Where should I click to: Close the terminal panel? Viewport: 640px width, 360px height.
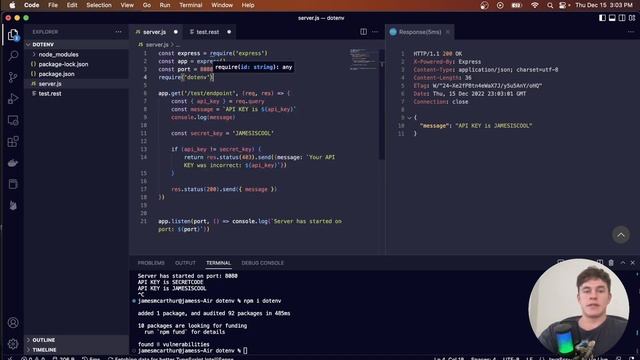coord(633,263)
